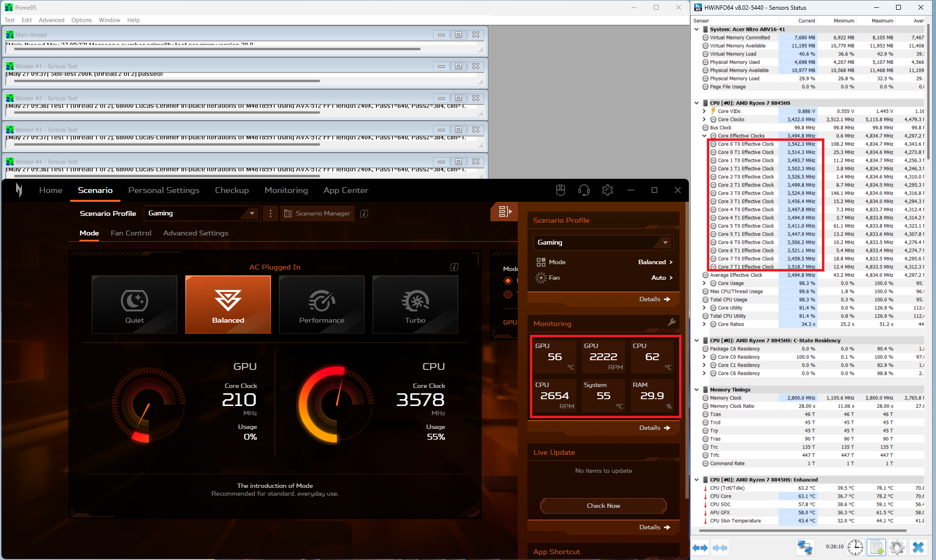Expand the Core VIDs row in HWiNFO
The width and height of the screenshot is (936, 560).
pyautogui.click(x=704, y=111)
